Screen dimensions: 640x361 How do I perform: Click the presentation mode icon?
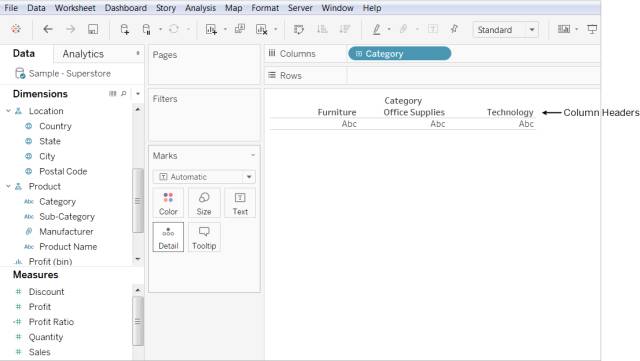592,29
